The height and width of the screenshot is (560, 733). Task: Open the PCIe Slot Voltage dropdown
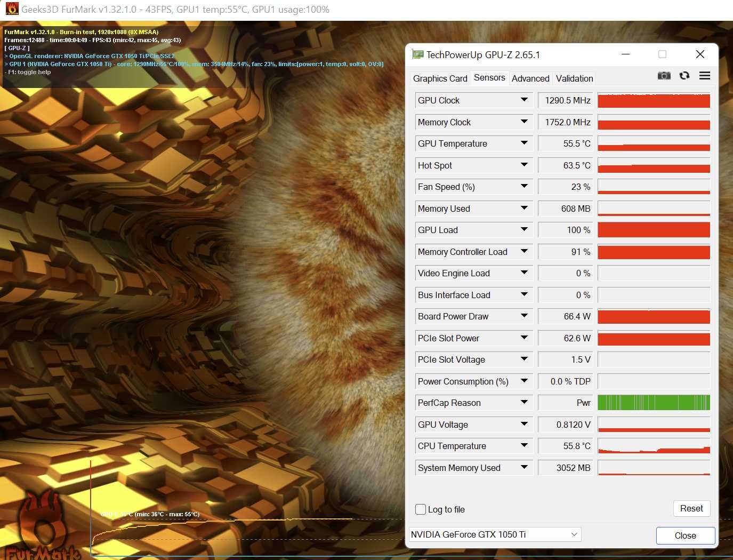[525, 359]
